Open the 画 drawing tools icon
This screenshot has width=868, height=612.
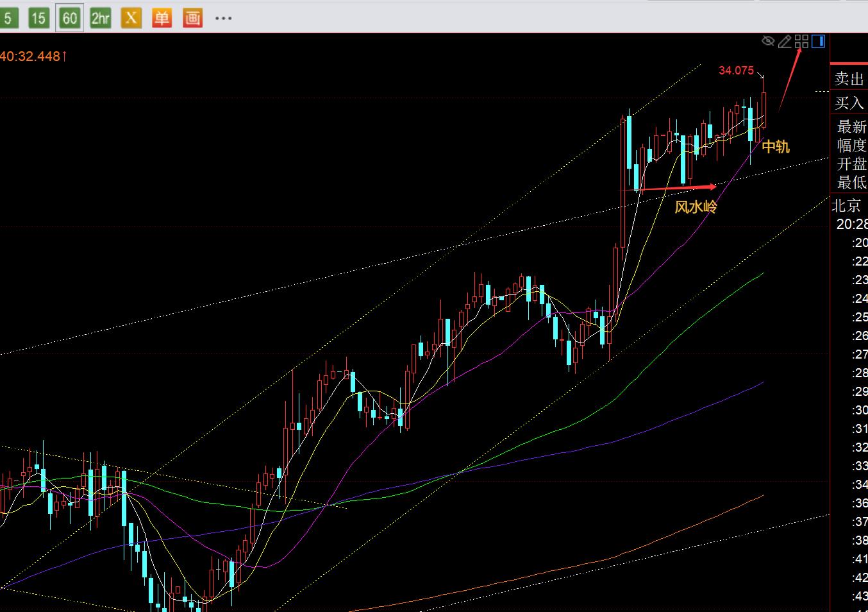coord(192,18)
